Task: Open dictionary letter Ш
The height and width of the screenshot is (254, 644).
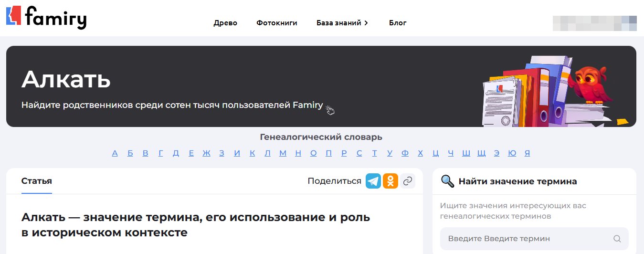Action: click(466, 153)
